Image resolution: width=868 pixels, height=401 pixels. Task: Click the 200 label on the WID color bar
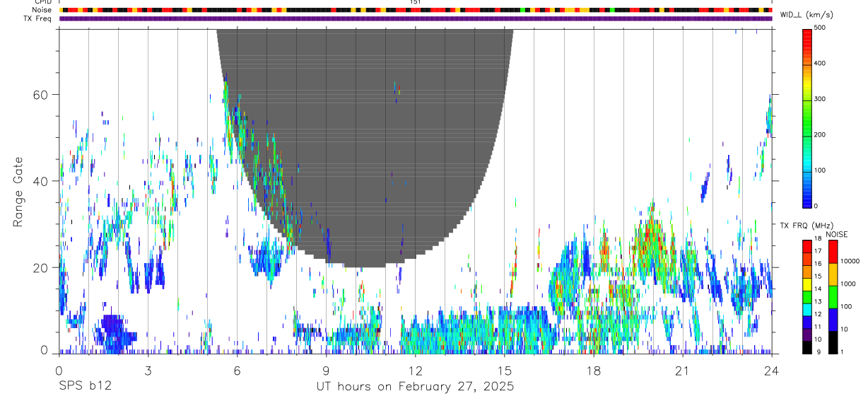tap(820, 134)
